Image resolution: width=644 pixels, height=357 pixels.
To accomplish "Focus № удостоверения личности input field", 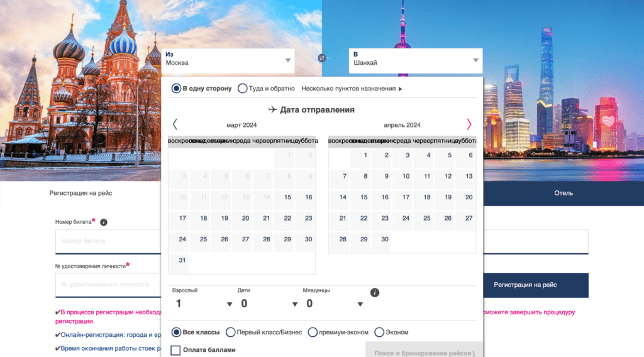I will point(108,285).
